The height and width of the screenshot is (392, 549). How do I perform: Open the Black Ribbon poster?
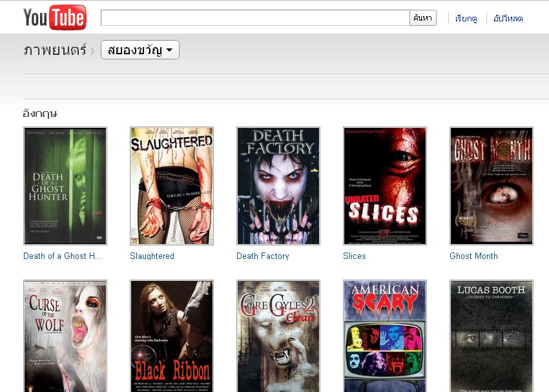(172, 336)
